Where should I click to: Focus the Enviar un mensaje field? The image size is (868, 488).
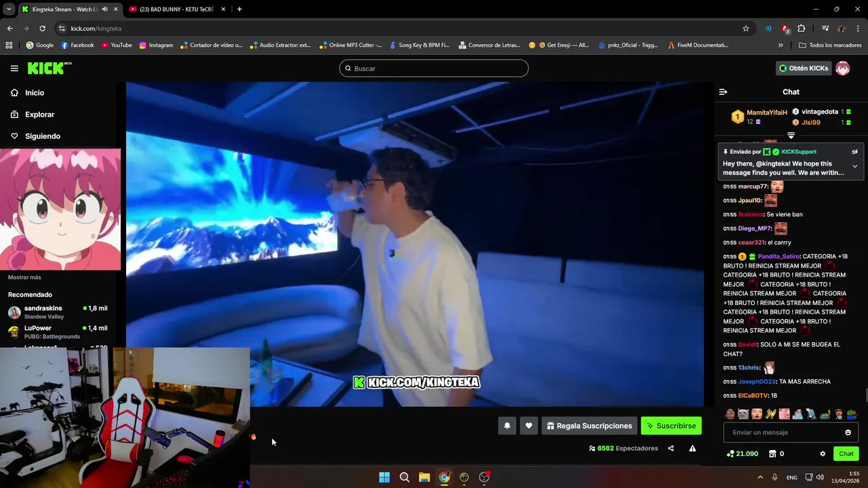tap(791, 432)
